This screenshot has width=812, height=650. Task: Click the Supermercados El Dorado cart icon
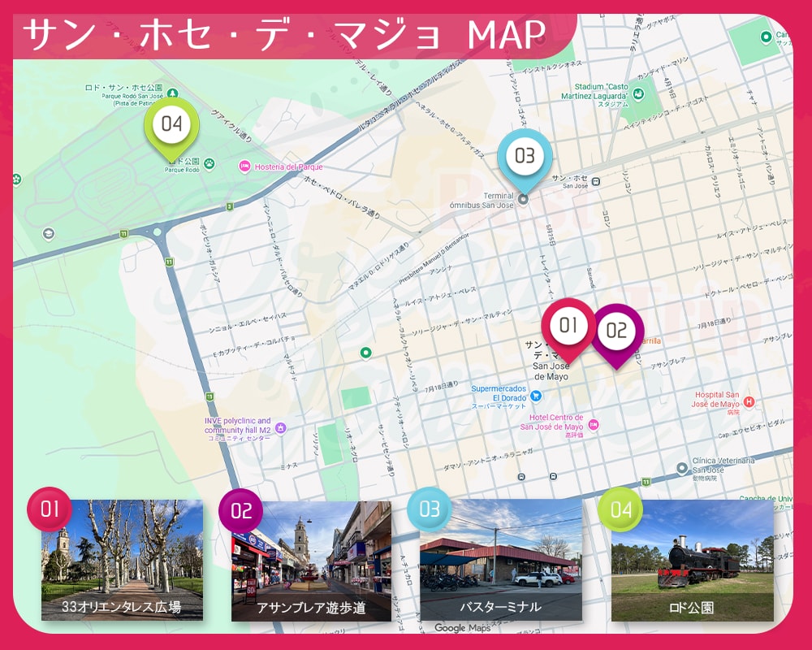(537, 396)
